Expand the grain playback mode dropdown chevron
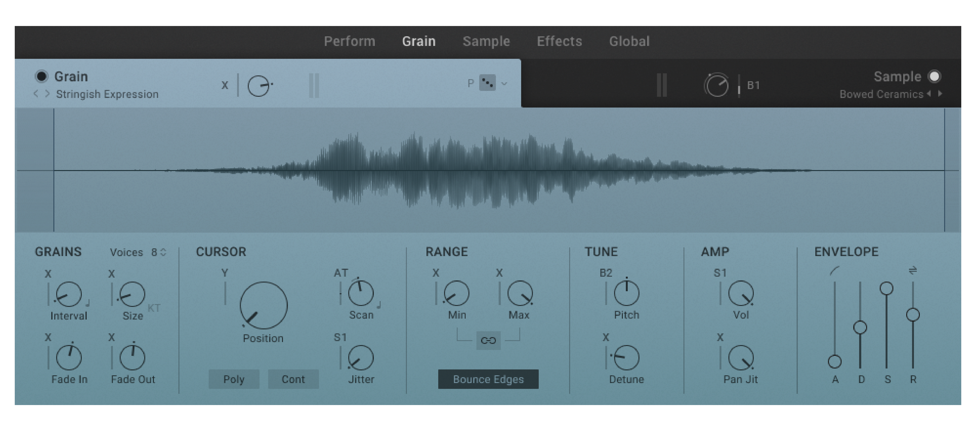This screenshot has width=980, height=428. tap(504, 84)
